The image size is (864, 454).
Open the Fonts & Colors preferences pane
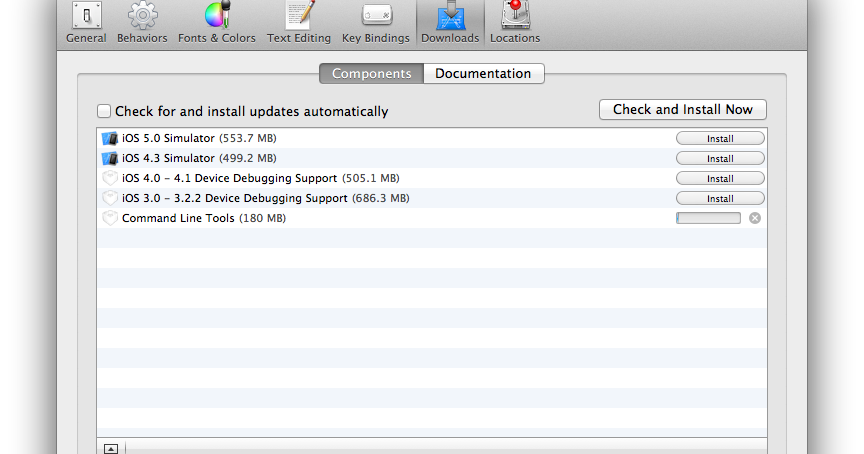[x=217, y=23]
